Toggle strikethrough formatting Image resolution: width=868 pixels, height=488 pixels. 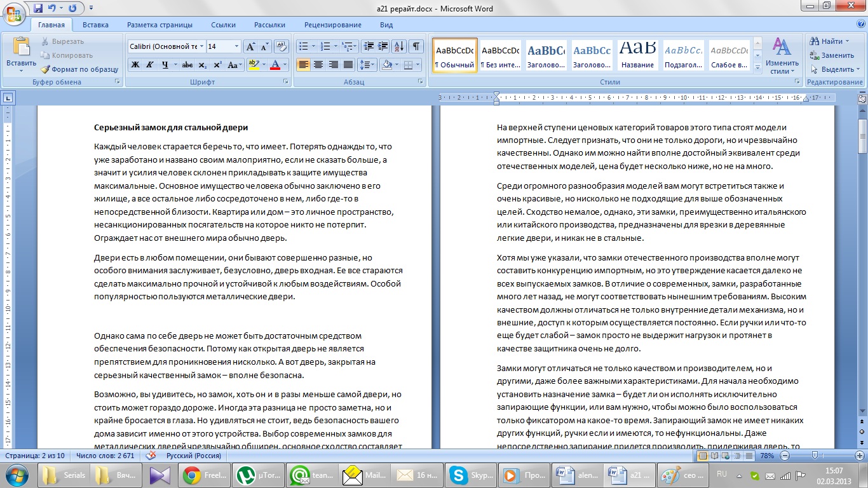[187, 65]
